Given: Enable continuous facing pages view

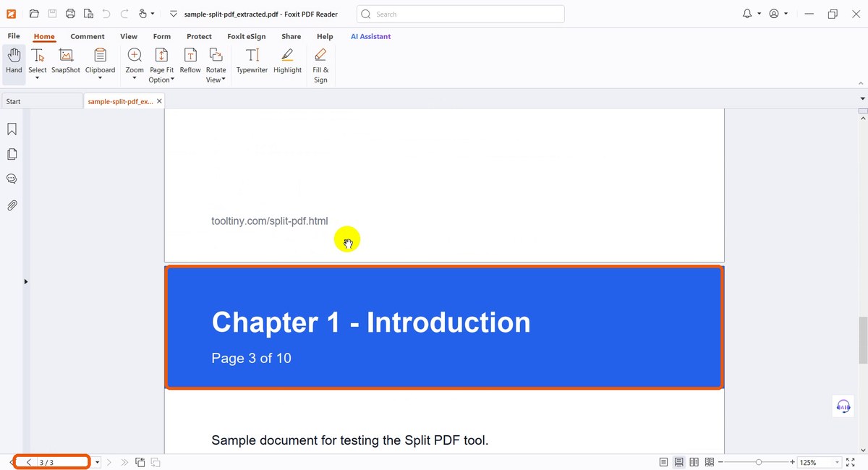Looking at the screenshot, I should point(710,462).
